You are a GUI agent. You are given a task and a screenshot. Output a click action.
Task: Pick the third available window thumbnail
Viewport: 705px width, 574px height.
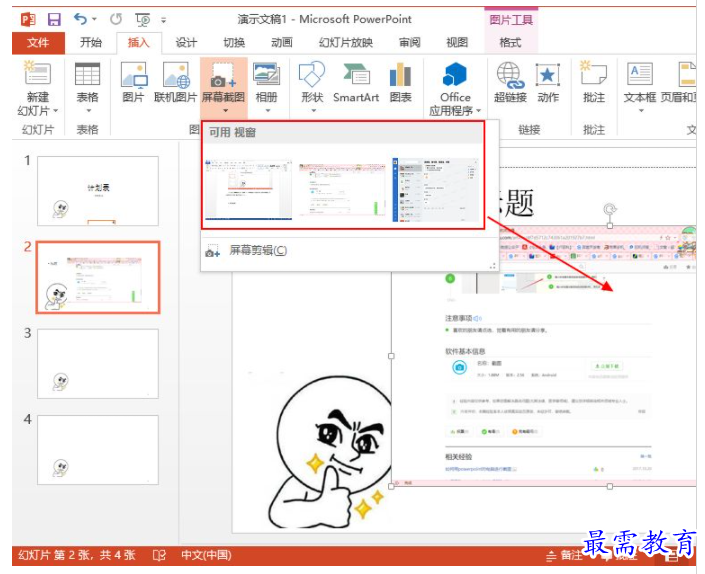435,190
